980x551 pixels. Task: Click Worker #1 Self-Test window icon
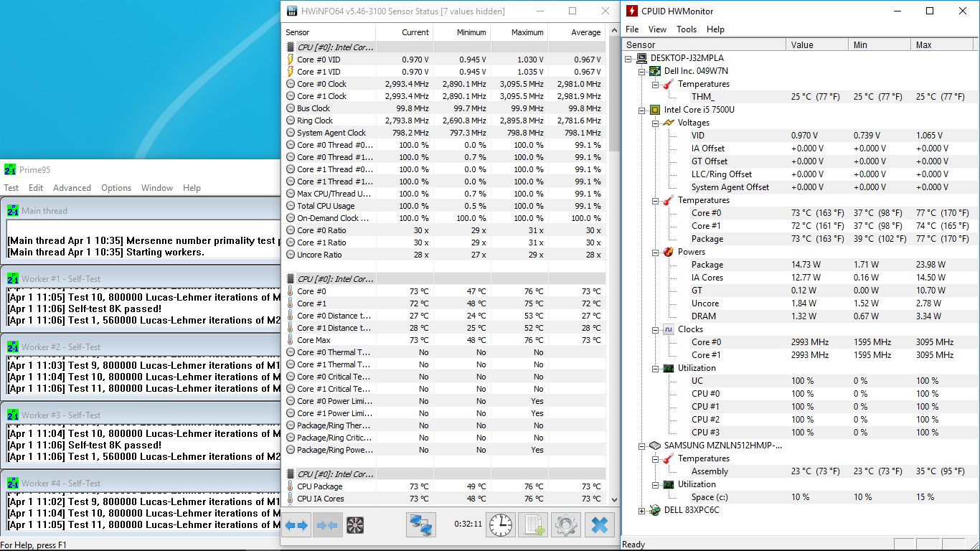coord(13,278)
